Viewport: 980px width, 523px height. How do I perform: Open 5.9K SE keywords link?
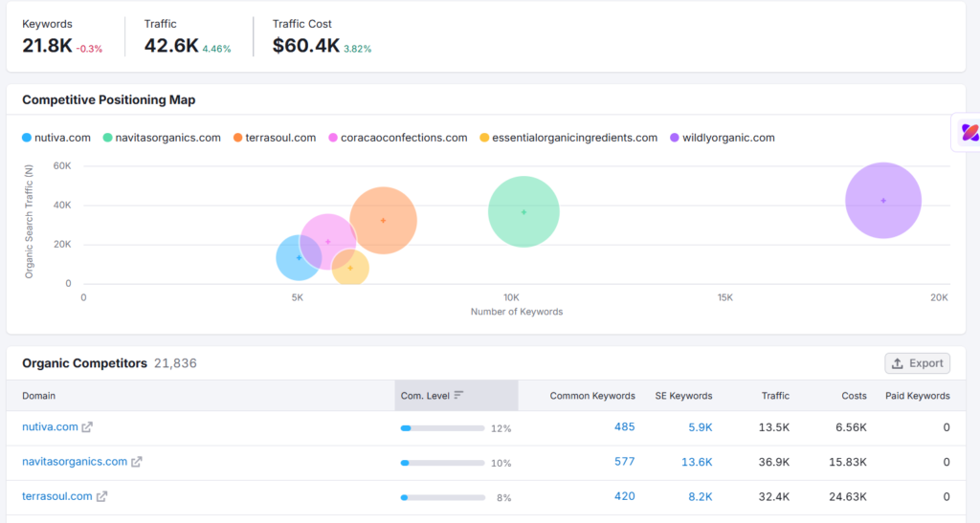click(x=700, y=427)
